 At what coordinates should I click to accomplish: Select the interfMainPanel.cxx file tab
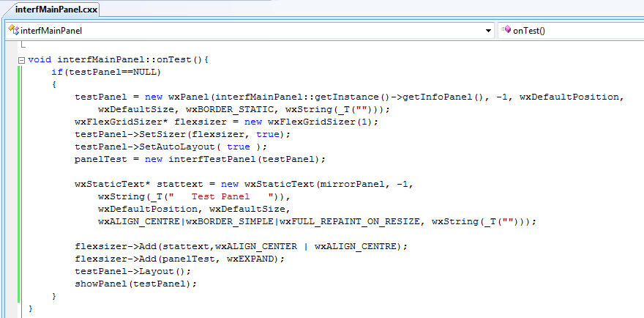(56, 10)
